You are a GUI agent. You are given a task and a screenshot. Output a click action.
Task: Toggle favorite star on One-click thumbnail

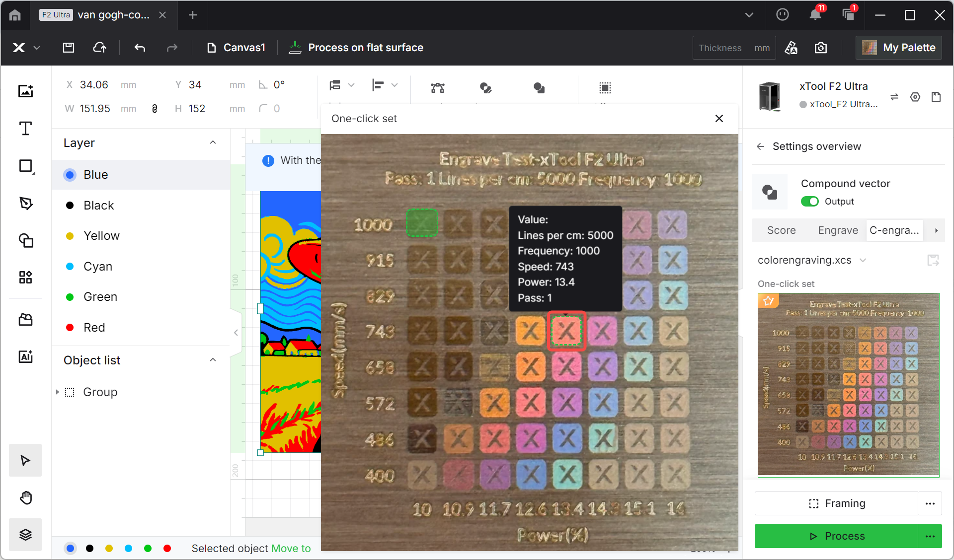pyautogui.click(x=768, y=301)
